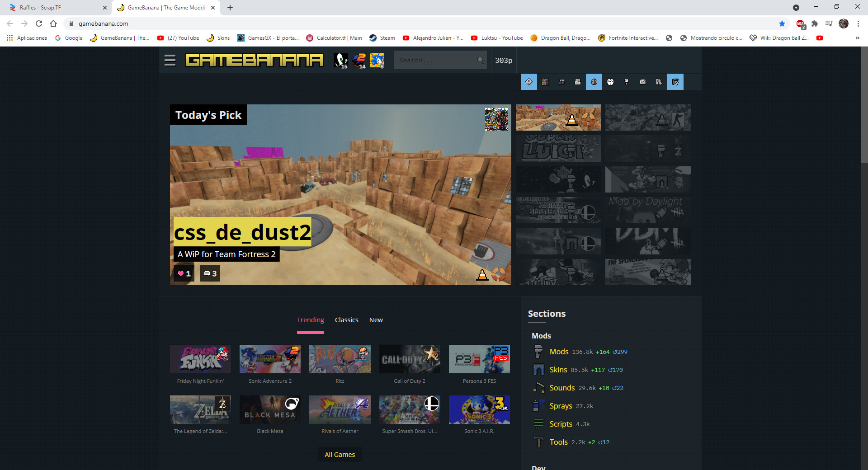Open the Sonic Mania notification icon with badge 8
868x470 pixels.
point(377,59)
